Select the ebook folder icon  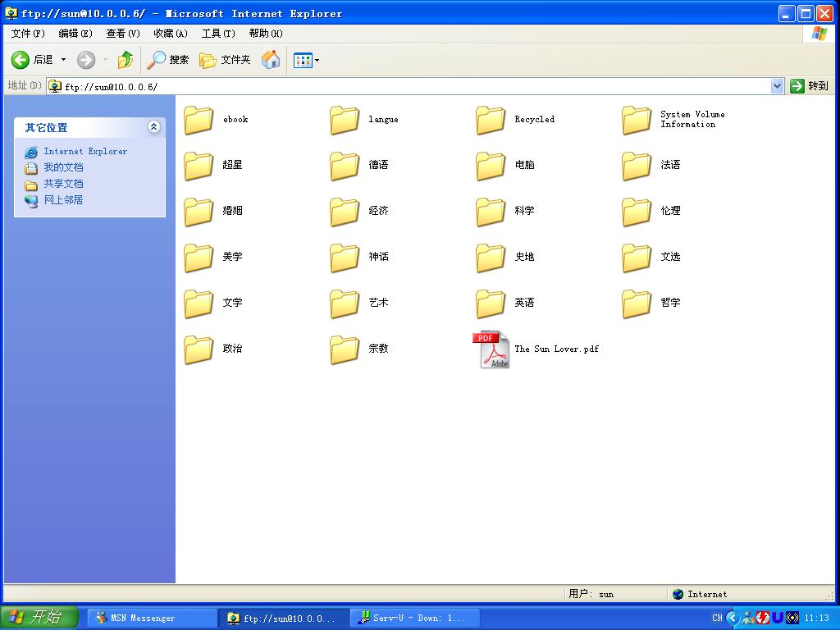tap(199, 120)
